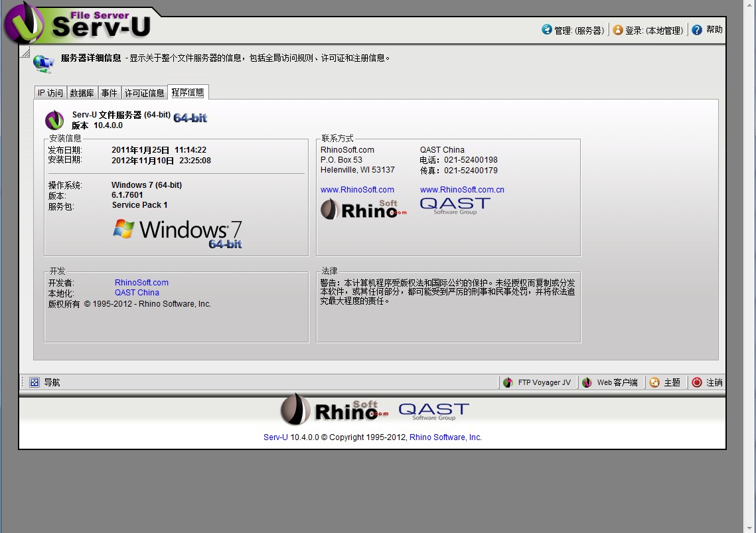Click the phone number 021-52400198
The image size is (756, 533).
471,160
